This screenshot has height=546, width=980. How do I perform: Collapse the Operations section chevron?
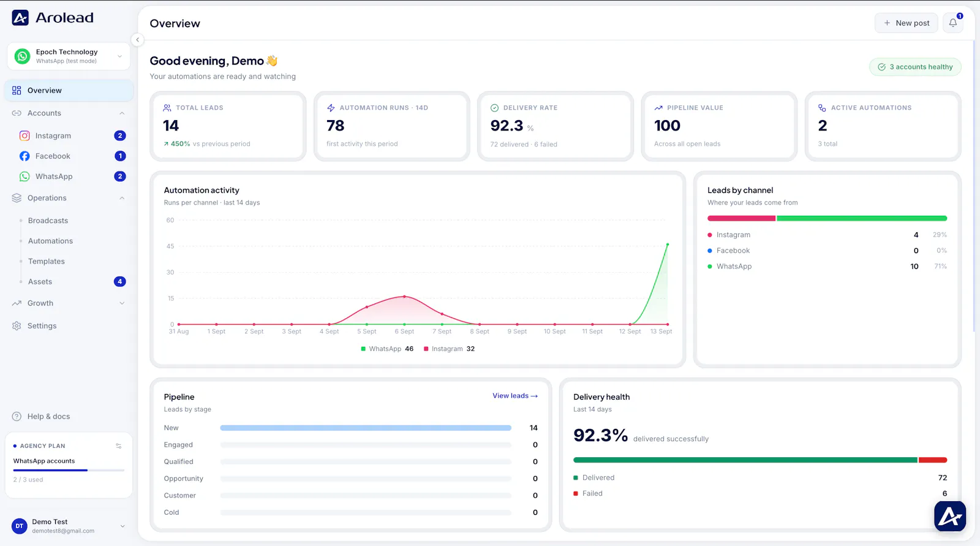(122, 198)
